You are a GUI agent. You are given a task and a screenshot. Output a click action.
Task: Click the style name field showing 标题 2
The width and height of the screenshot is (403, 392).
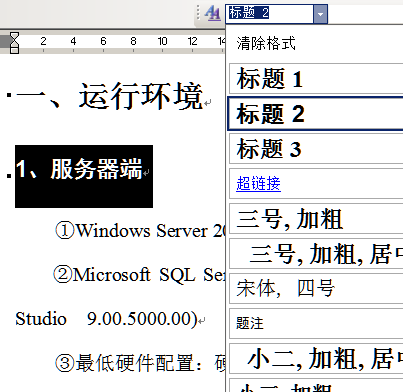pyautogui.click(x=269, y=14)
